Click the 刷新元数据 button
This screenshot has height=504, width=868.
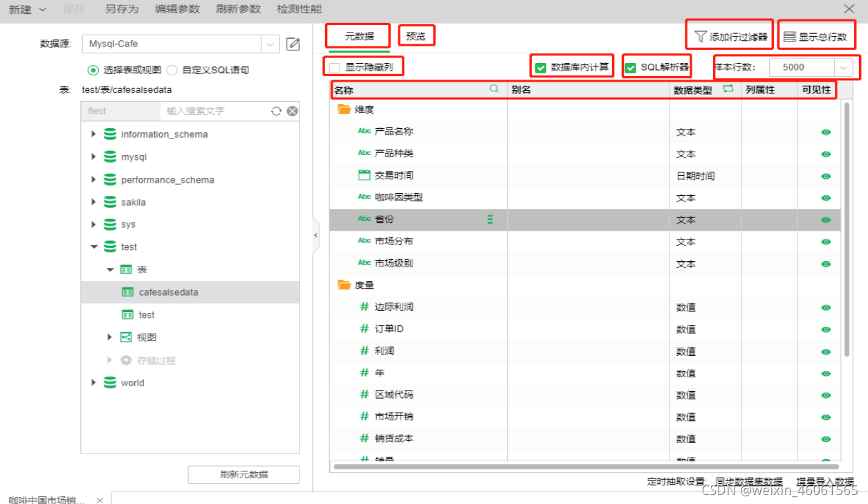pyautogui.click(x=243, y=474)
